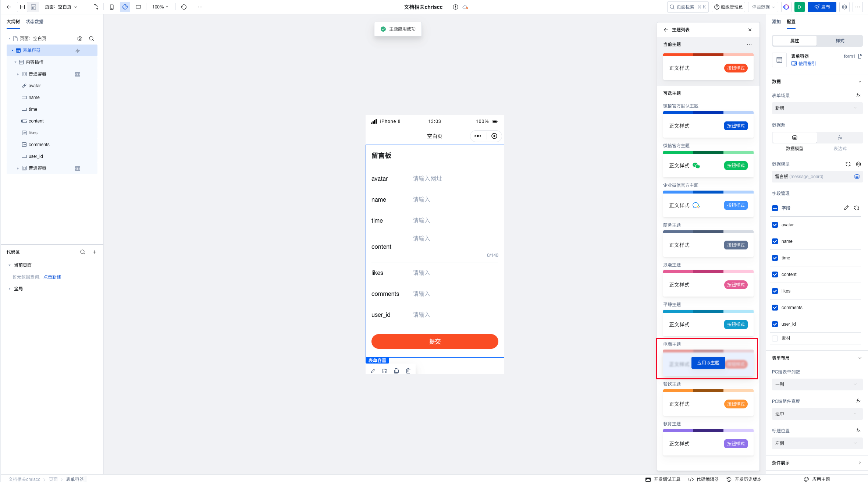This screenshot has width=868, height=482.
Task: Click the search icon in outline tree
Action: pyautogui.click(x=92, y=39)
